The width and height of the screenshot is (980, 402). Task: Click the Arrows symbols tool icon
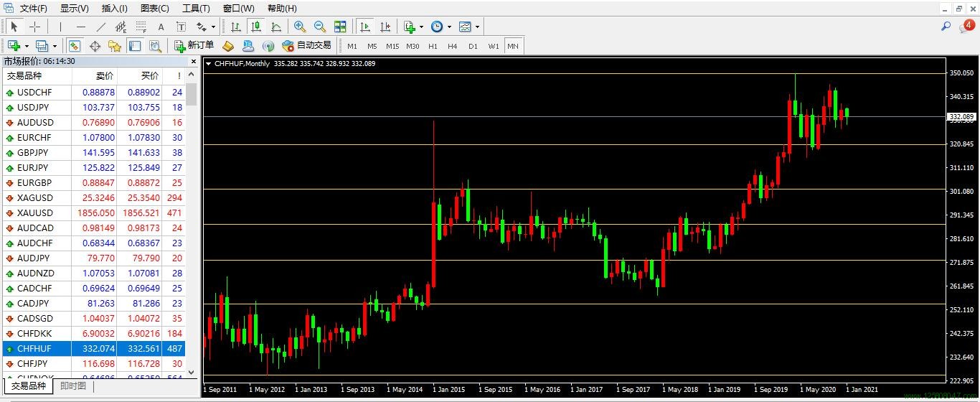click(202, 27)
